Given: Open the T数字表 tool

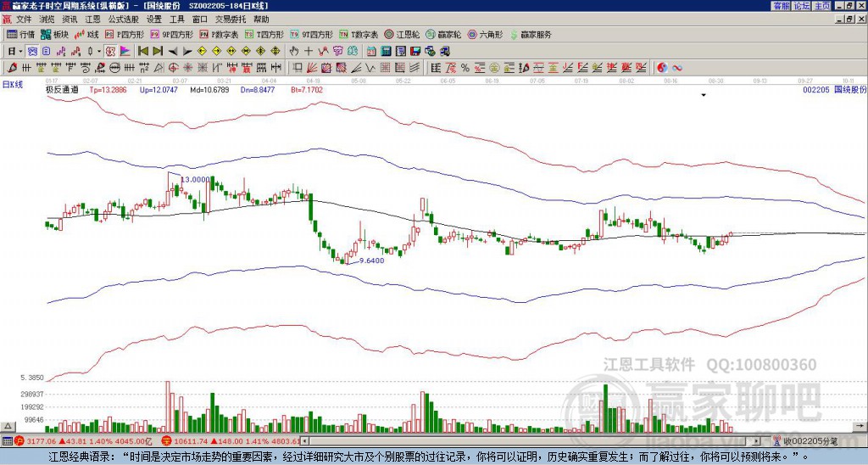Looking at the screenshot, I should [359, 34].
